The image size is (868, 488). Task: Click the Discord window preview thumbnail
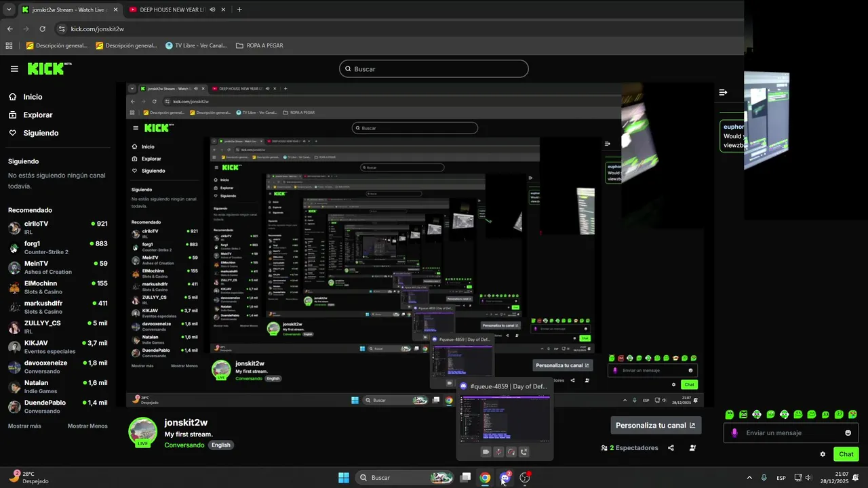coord(505,419)
